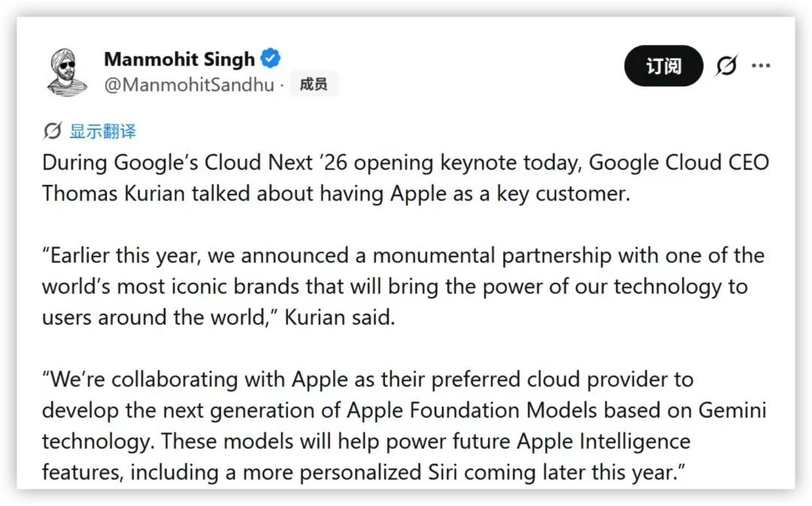Open the three-dot more options menu
Screen dimensions: 812x506
tap(760, 65)
